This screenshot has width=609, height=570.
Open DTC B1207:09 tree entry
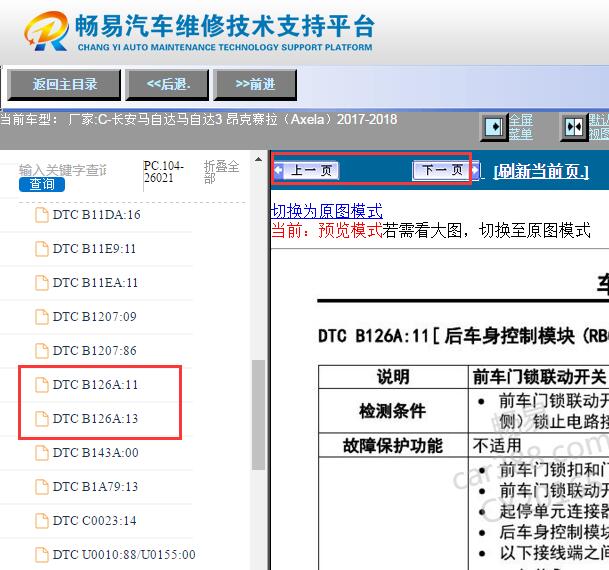[94, 317]
